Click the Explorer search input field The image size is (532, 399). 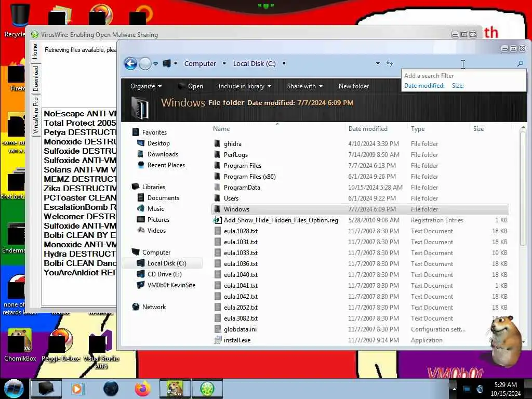pos(458,63)
